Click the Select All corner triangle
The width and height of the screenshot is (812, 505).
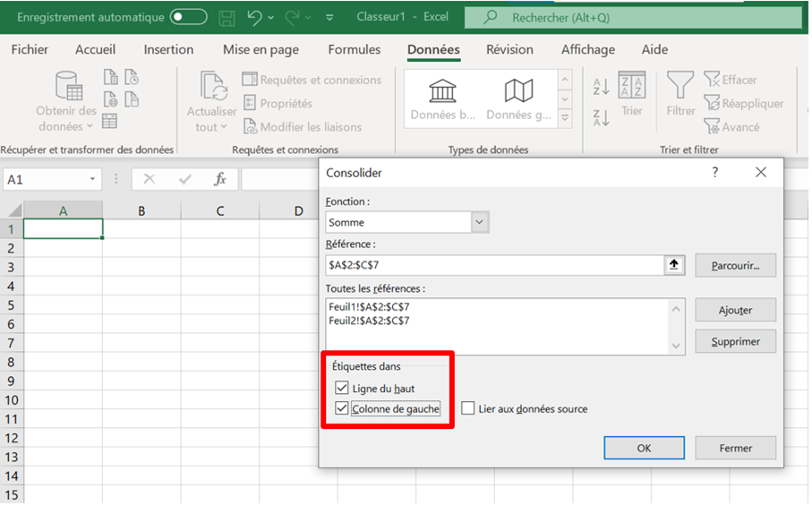coord(14,210)
